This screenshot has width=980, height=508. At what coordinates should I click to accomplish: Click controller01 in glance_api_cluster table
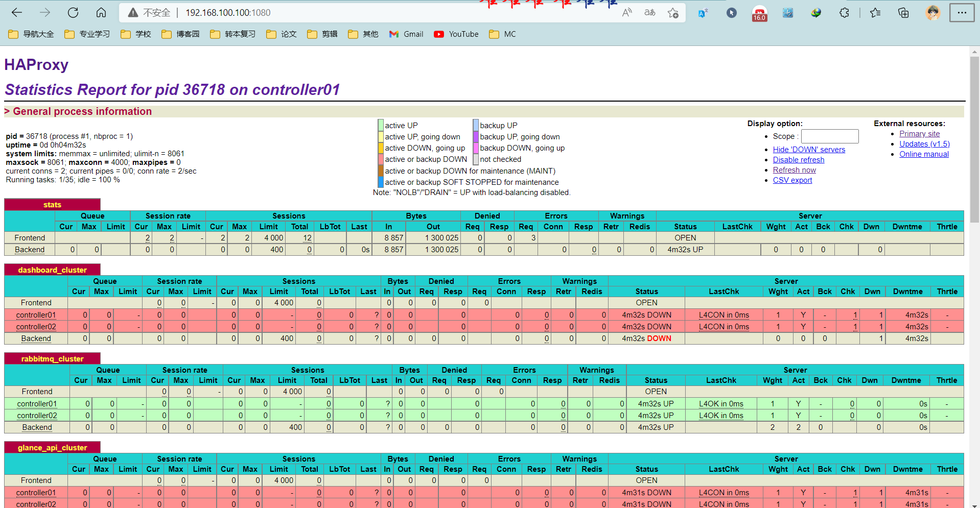(x=36, y=493)
